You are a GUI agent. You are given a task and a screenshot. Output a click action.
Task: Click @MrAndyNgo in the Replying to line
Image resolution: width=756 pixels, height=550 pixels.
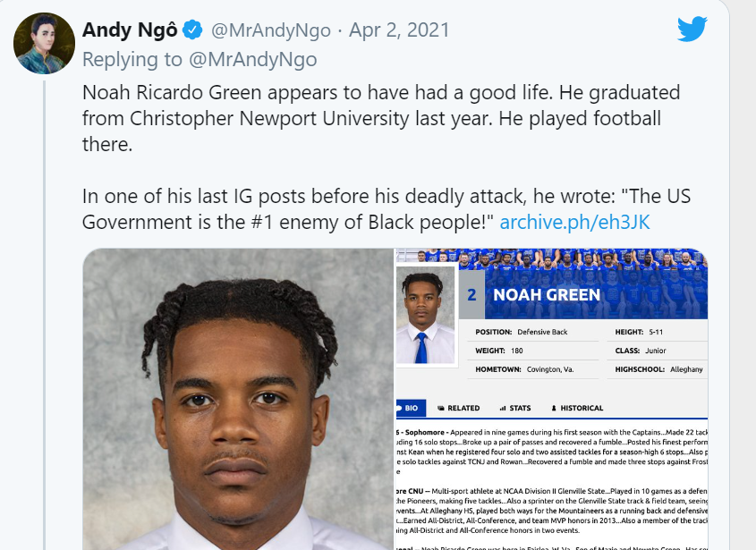tap(267, 59)
